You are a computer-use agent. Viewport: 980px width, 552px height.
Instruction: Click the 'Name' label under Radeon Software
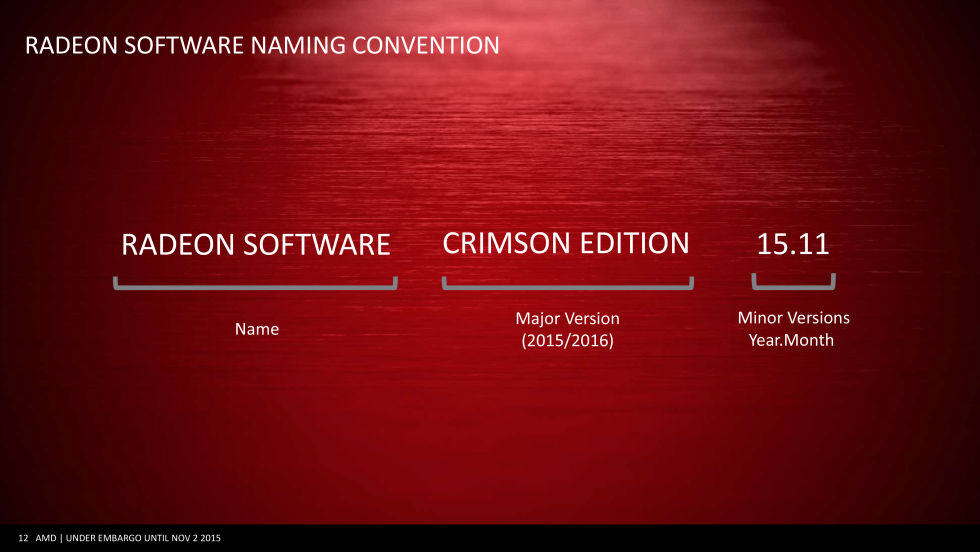coord(257,329)
